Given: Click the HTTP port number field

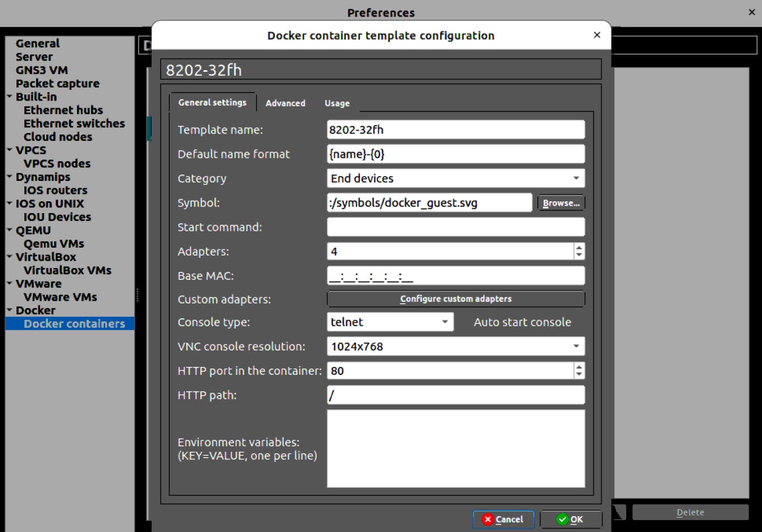Looking at the screenshot, I should (450, 371).
